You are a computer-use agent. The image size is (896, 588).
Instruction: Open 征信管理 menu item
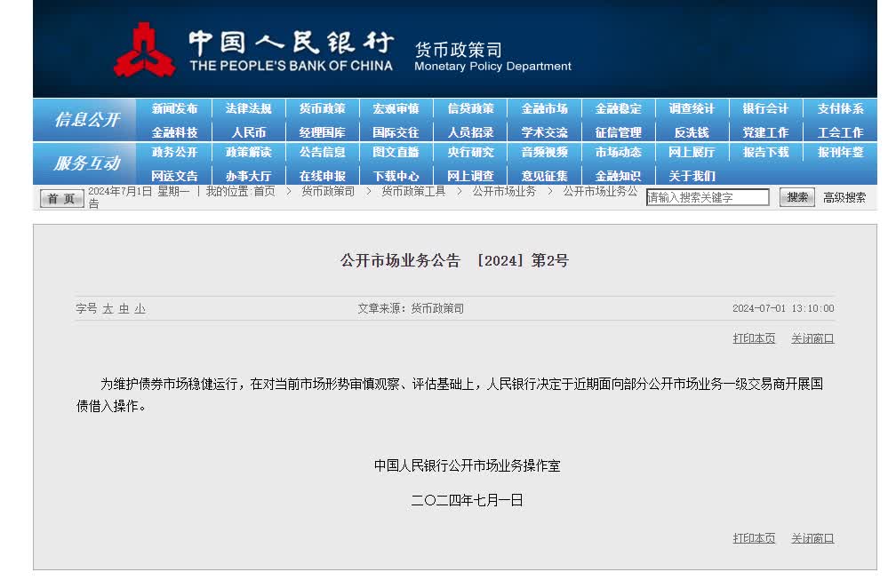(x=619, y=132)
